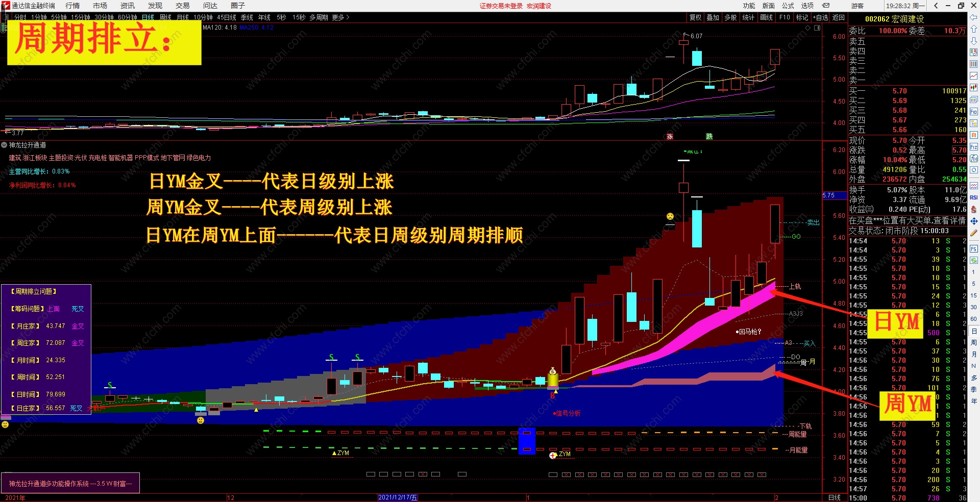Image resolution: width=980 pixels, height=502 pixels.
Task: Click the RSI indicator sidebar icon
Action: [974, 197]
